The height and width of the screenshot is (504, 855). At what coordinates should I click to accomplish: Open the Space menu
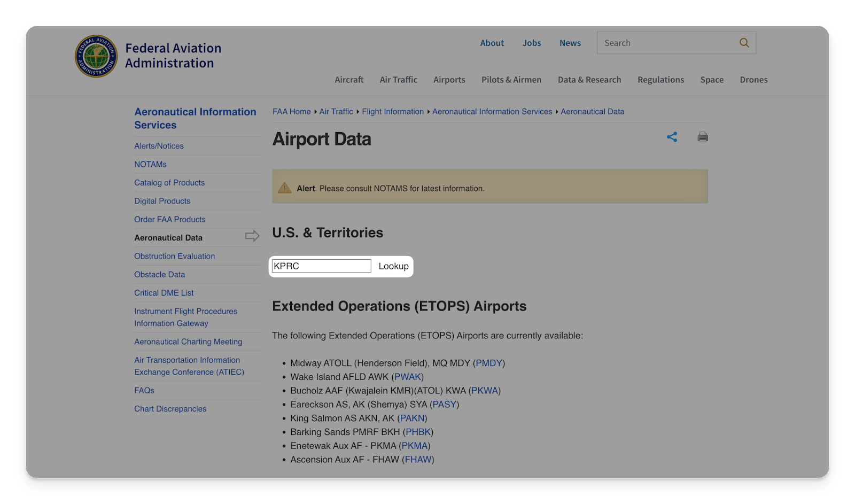[712, 80]
